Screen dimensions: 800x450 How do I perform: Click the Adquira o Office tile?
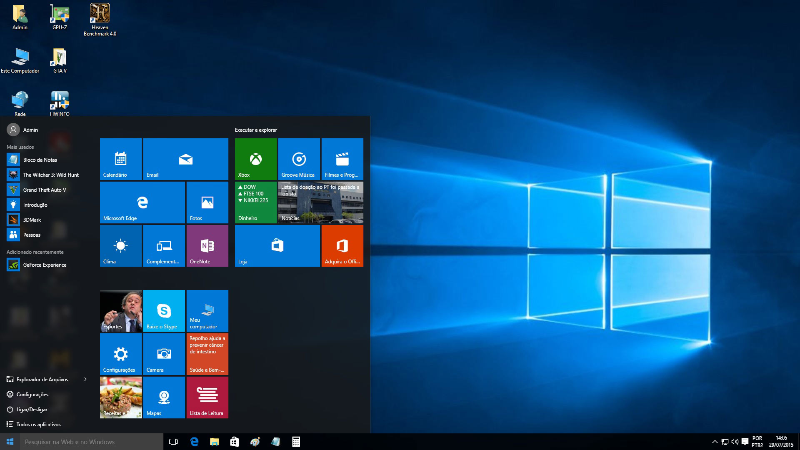coord(342,246)
